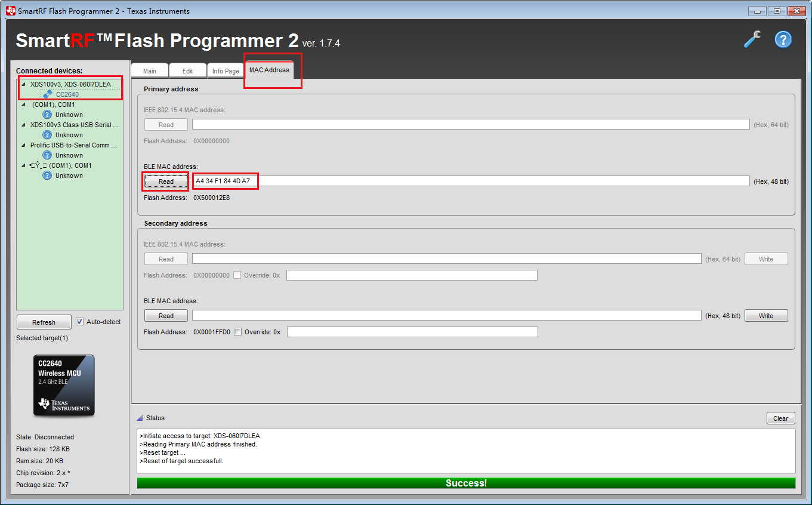Toggle the Auto-detect checkbox
This screenshot has width=812, height=505.
(x=80, y=322)
